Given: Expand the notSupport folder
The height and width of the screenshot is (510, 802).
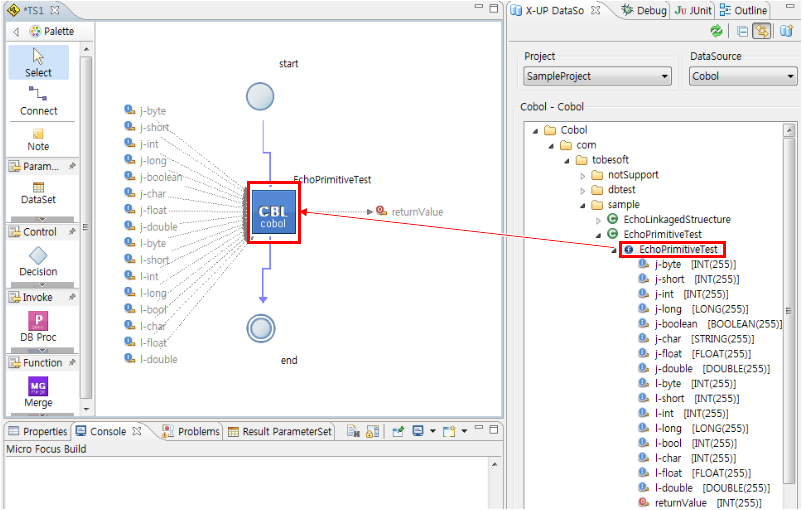Looking at the screenshot, I should tap(584, 175).
